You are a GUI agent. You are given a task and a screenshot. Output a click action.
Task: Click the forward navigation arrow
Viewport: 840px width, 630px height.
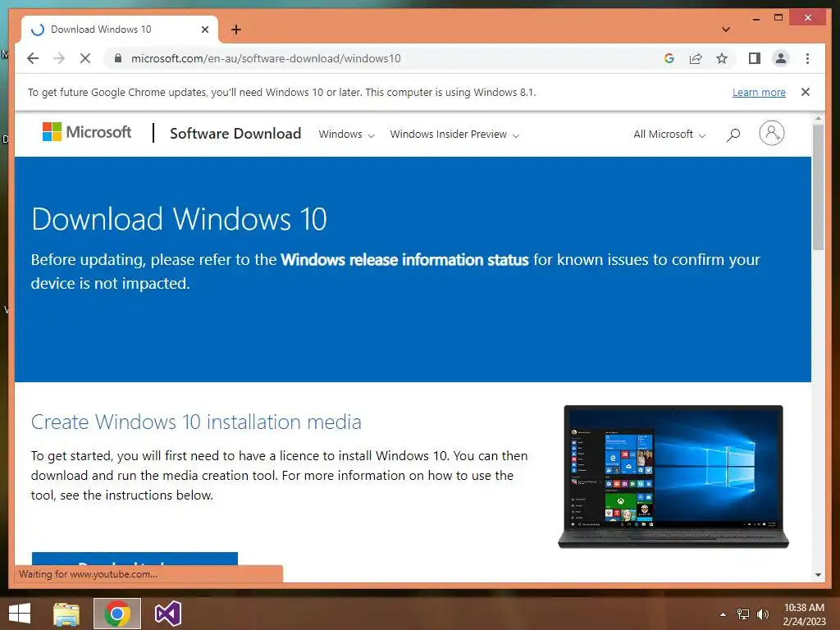point(59,58)
